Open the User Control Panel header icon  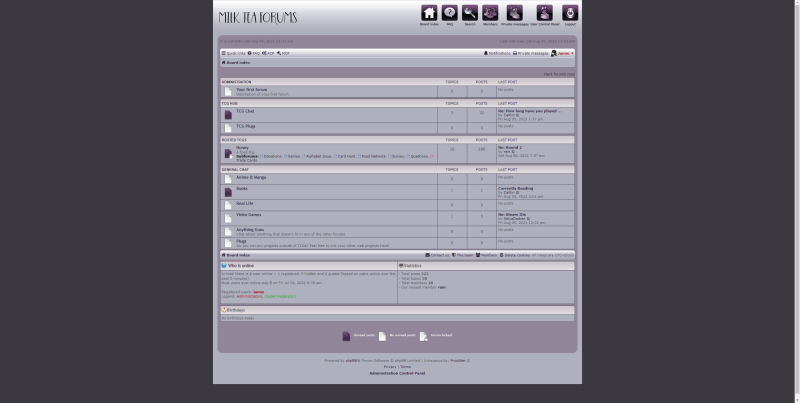(544, 13)
